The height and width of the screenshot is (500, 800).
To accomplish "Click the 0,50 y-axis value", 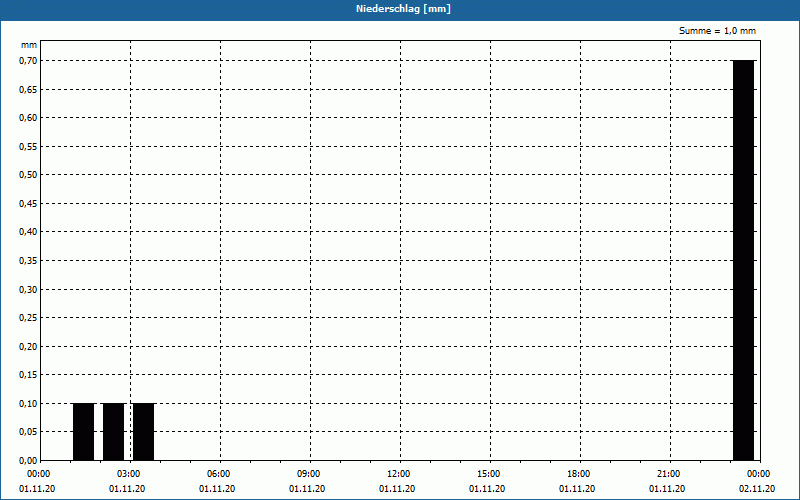I will pos(28,175).
